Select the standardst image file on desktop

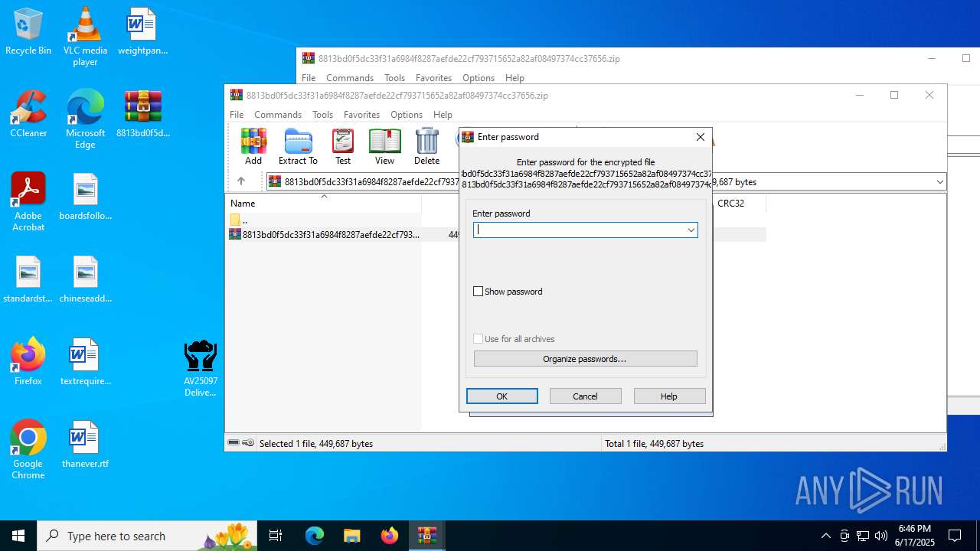pos(28,279)
